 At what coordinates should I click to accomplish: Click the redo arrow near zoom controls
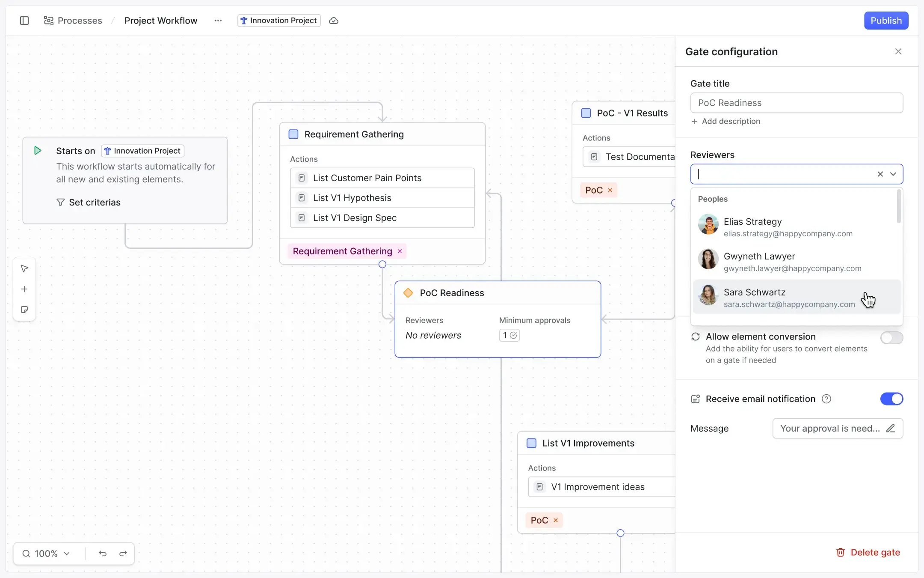click(x=123, y=553)
